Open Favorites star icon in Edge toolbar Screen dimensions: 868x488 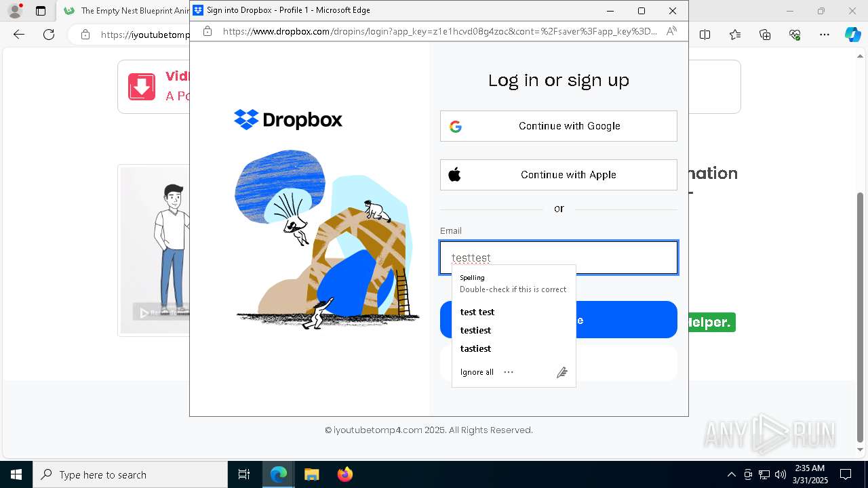pos(735,35)
